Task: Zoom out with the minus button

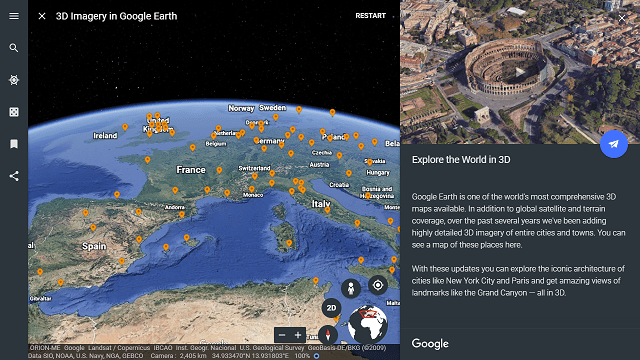Action: [x=282, y=336]
